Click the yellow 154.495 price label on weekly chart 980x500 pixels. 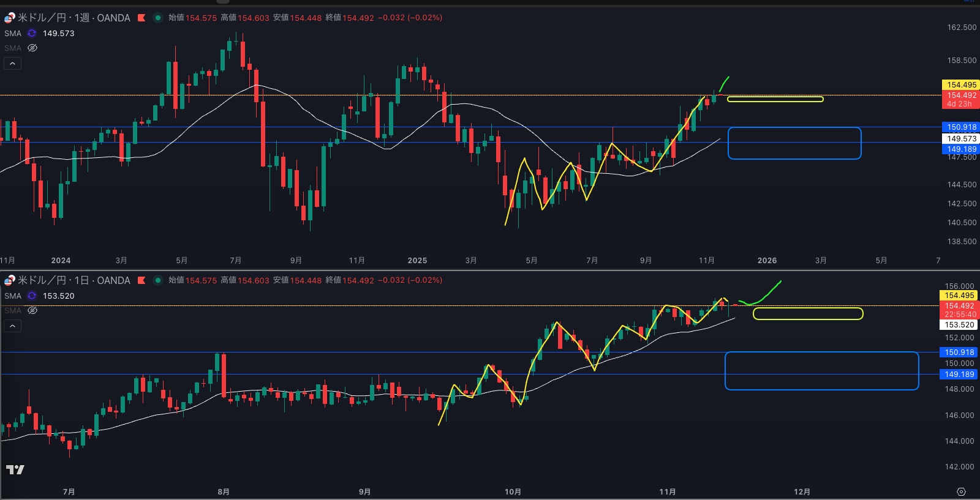point(960,85)
